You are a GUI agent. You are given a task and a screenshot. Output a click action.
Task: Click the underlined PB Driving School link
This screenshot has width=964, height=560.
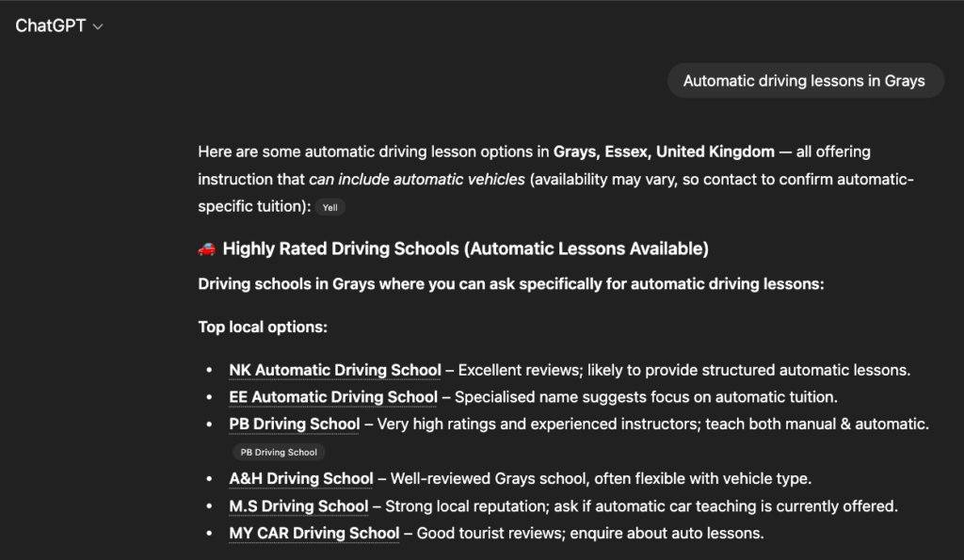click(x=294, y=424)
